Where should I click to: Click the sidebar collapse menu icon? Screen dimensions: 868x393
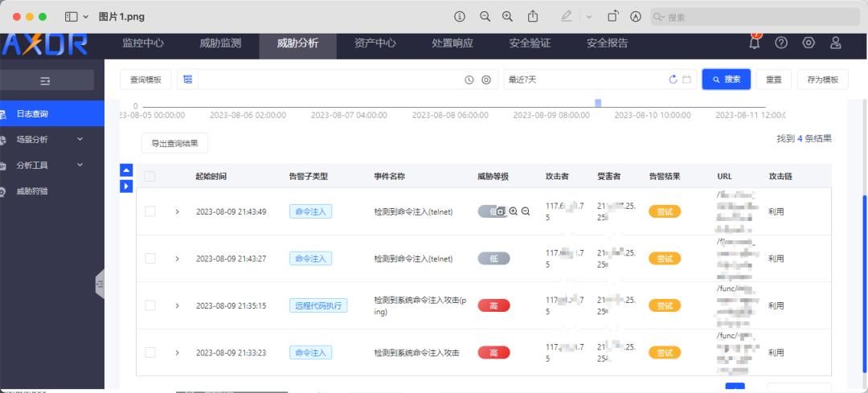[x=46, y=80]
